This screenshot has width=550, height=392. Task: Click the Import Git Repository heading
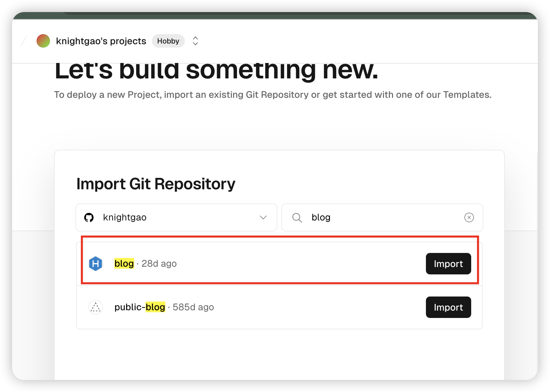156,184
